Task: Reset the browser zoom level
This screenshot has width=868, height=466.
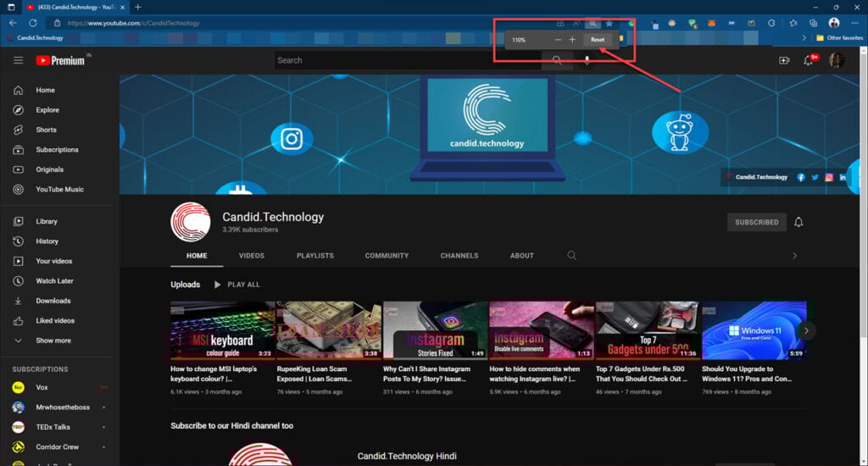Action: coord(598,40)
